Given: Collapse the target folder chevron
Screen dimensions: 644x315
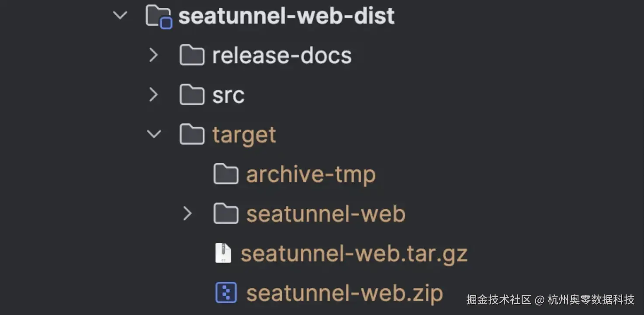Looking at the screenshot, I should (x=154, y=134).
